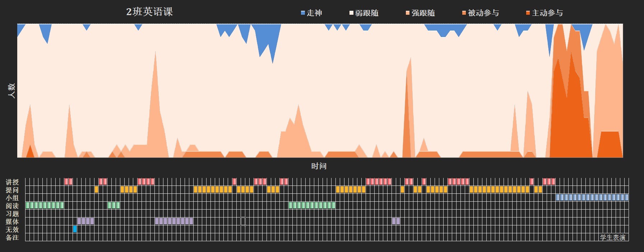Image resolution: width=644 pixels, height=252 pixels.
Task: Click the single blue block in 无效 row
Action: (75, 229)
